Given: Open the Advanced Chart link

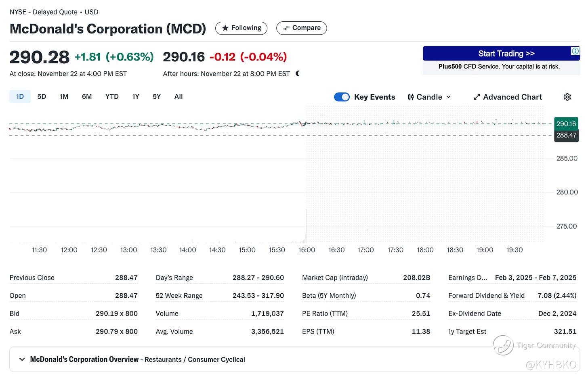Looking at the screenshot, I should coord(512,97).
